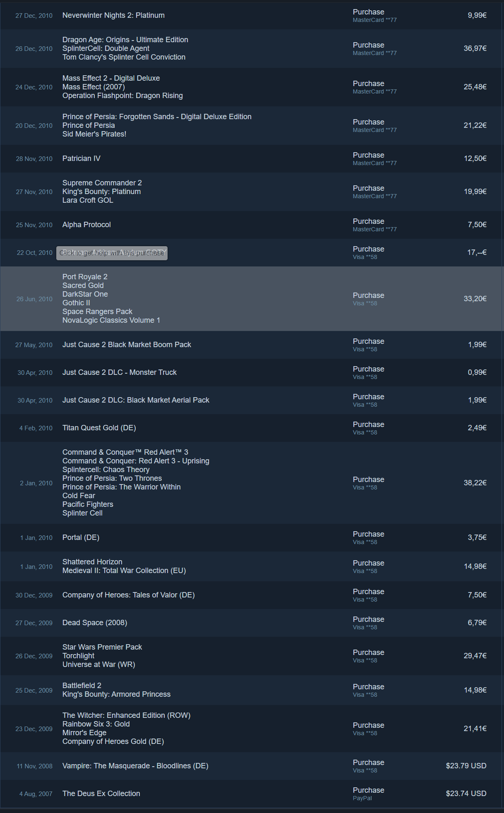Image resolution: width=504 pixels, height=813 pixels.
Task: Click the 22 Oct, 2010 purchase tooltip row
Action: pyautogui.click(x=252, y=252)
